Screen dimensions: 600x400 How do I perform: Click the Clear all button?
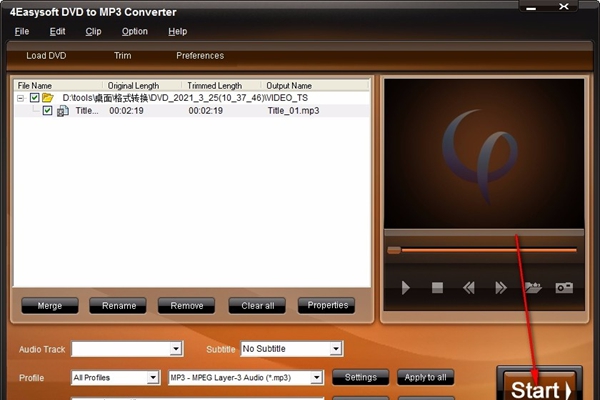point(257,305)
